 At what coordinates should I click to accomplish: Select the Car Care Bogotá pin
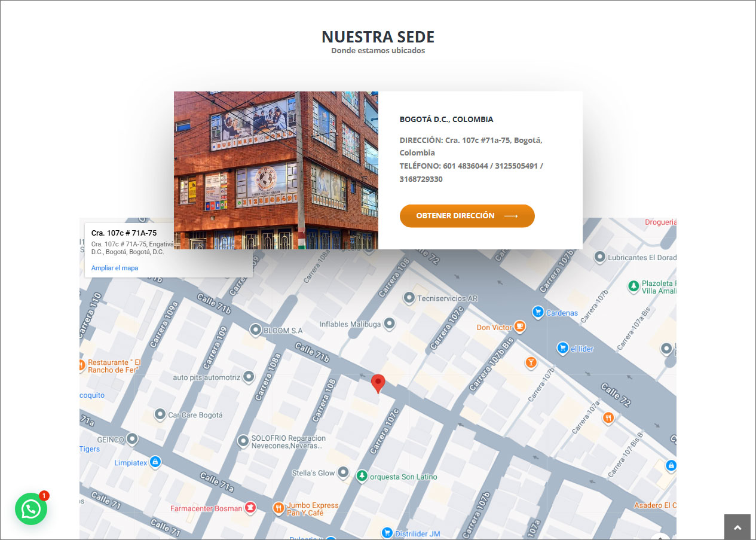point(160,414)
